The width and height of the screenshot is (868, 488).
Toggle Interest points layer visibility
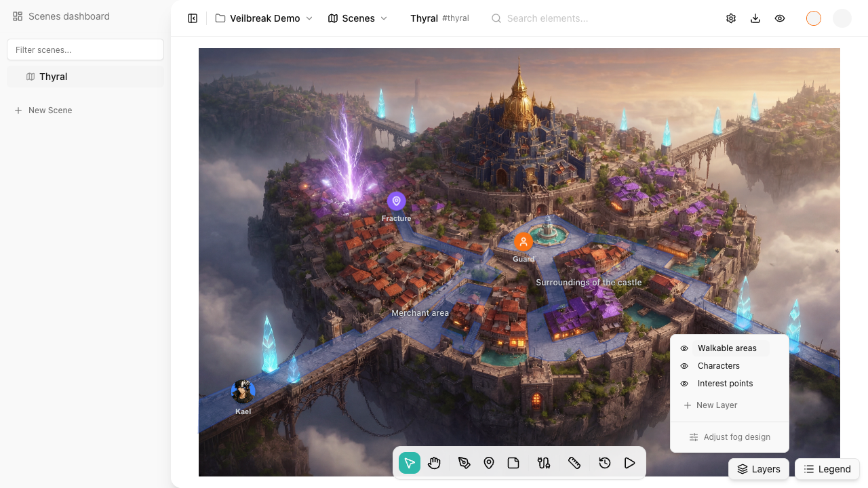[x=684, y=384]
